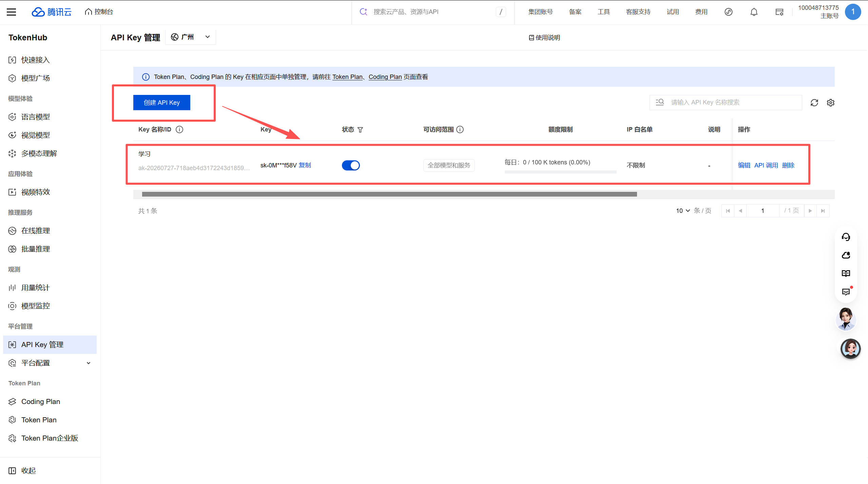This screenshot has width=868, height=484.
Task: Focus the API Key name search field
Action: coord(726,102)
